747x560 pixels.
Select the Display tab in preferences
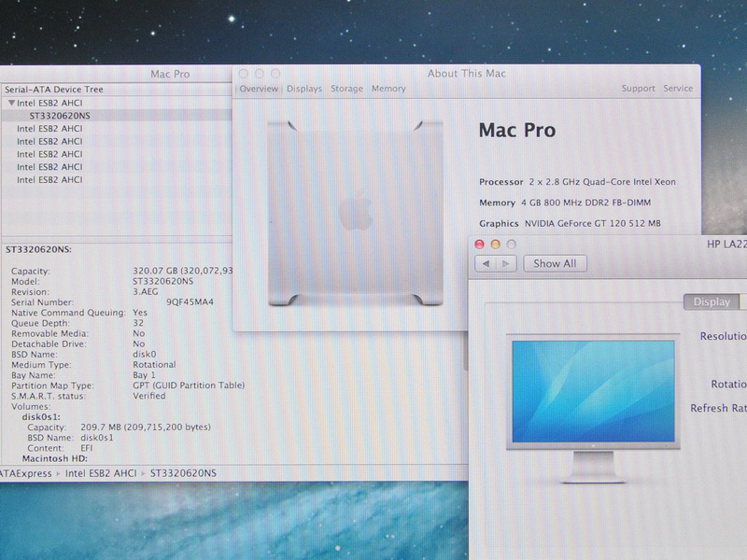712,301
